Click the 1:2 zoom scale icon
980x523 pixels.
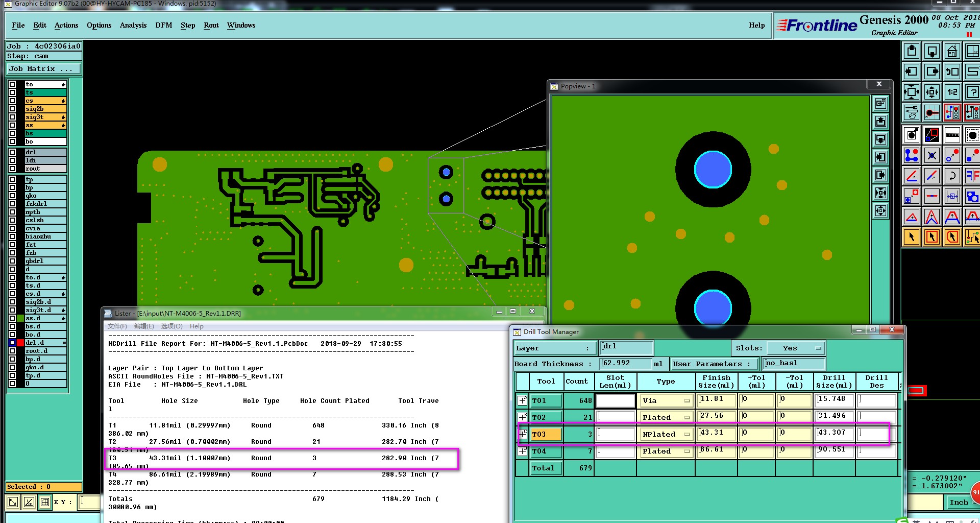pos(952,92)
